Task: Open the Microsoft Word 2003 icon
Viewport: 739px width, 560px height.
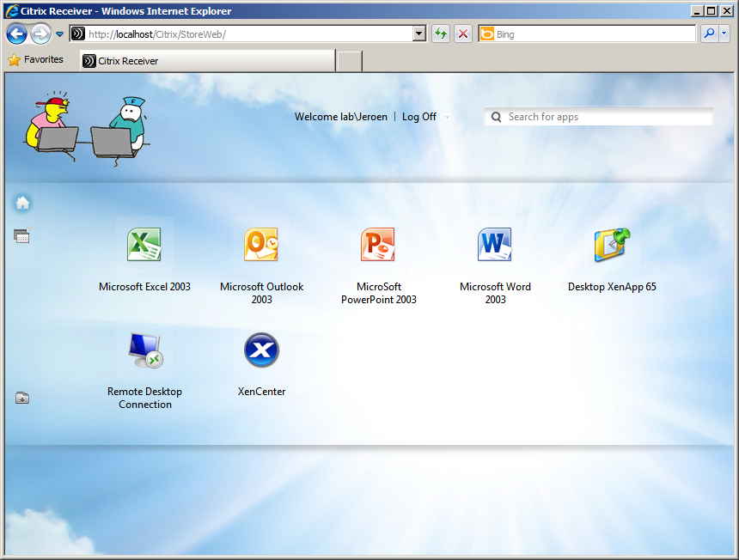Action: point(495,245)
